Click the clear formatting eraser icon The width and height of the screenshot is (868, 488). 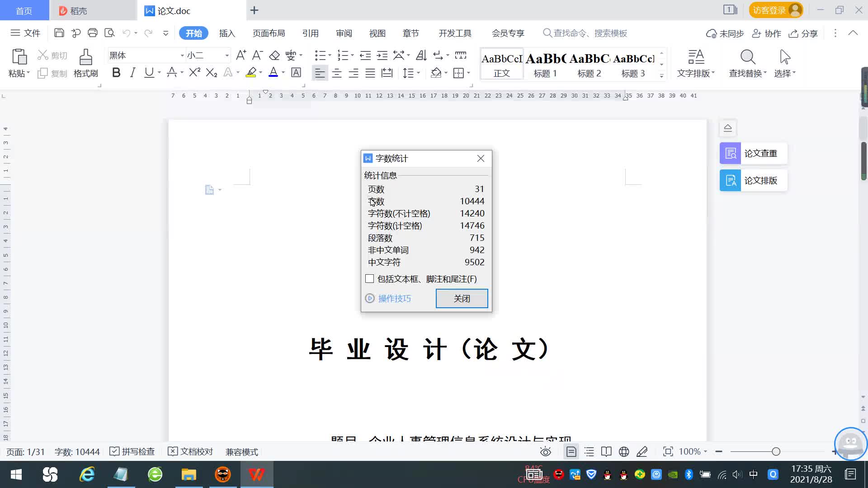point(274,56)
